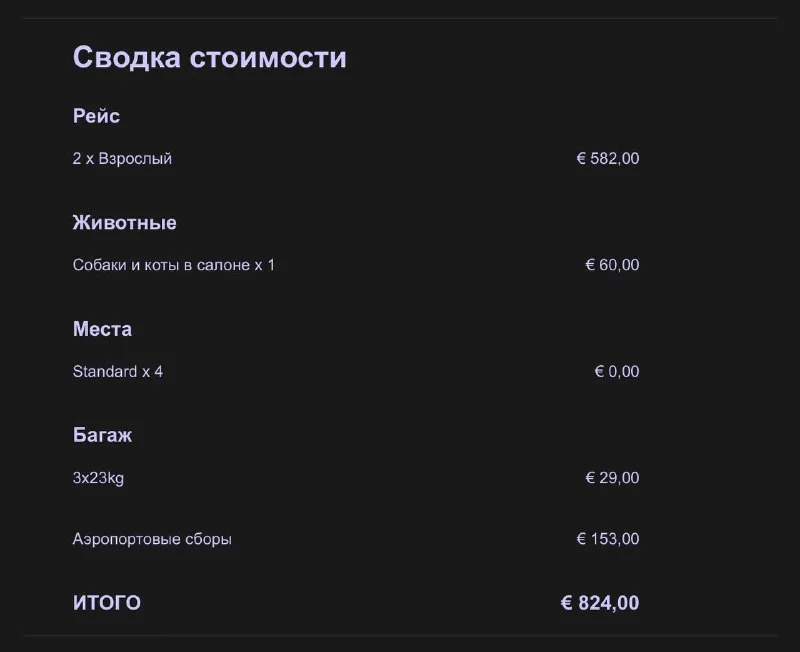Click the Животные section title
800x652 pixels.
tap(124, 223)
